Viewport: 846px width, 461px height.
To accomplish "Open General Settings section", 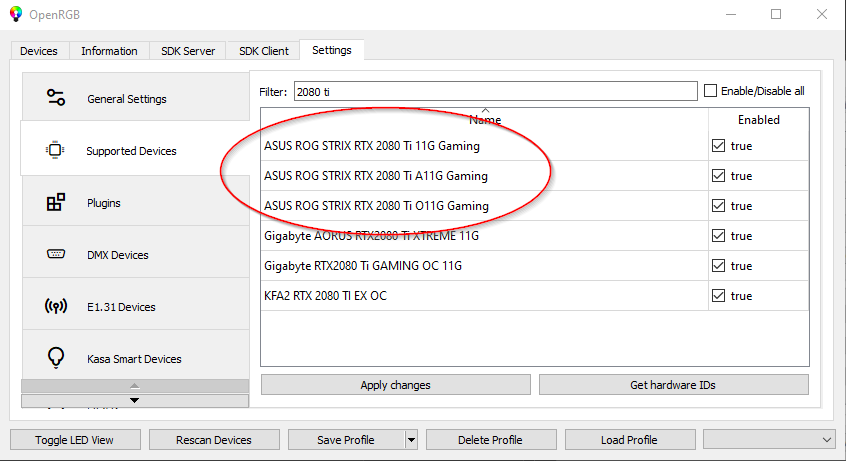I will (x=135, y=97).
